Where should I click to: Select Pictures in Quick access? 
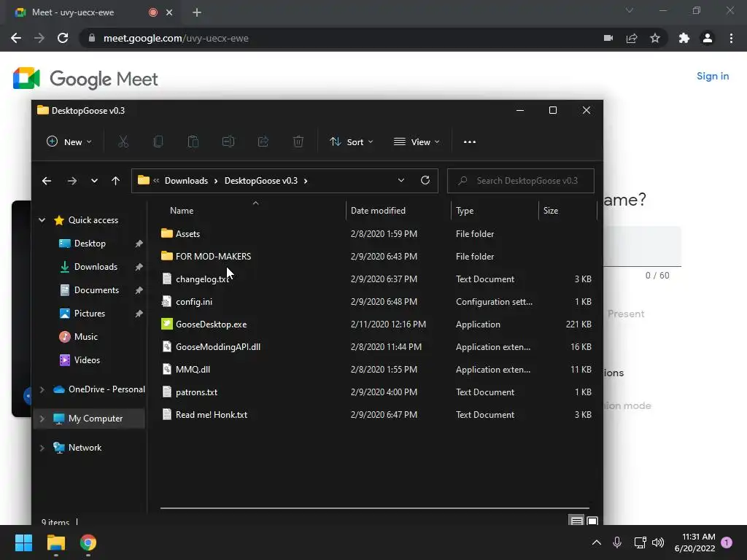click(x=90, y=314)
